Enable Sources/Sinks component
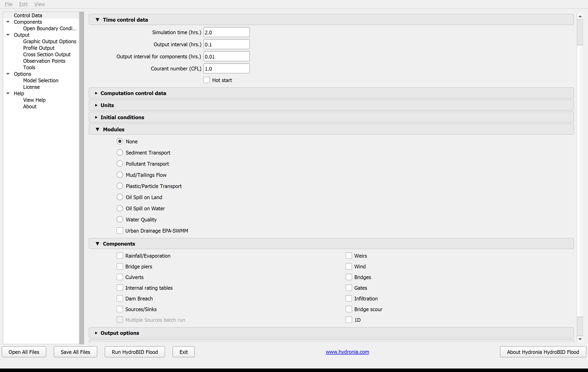Viewport: 588px width, 372px height. [x=120, y=309]
